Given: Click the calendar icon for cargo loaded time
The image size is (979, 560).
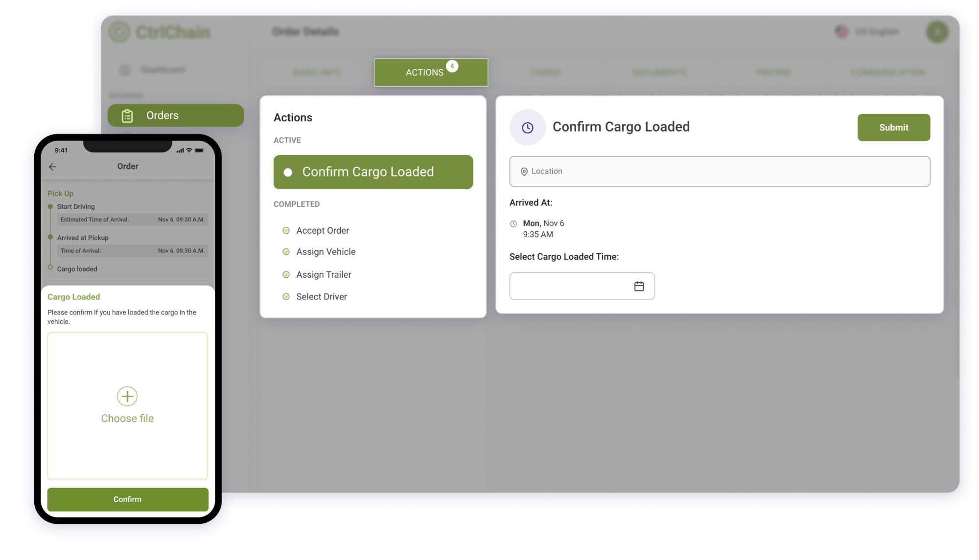Looking at the screenshot, I should tap(639, 286).
